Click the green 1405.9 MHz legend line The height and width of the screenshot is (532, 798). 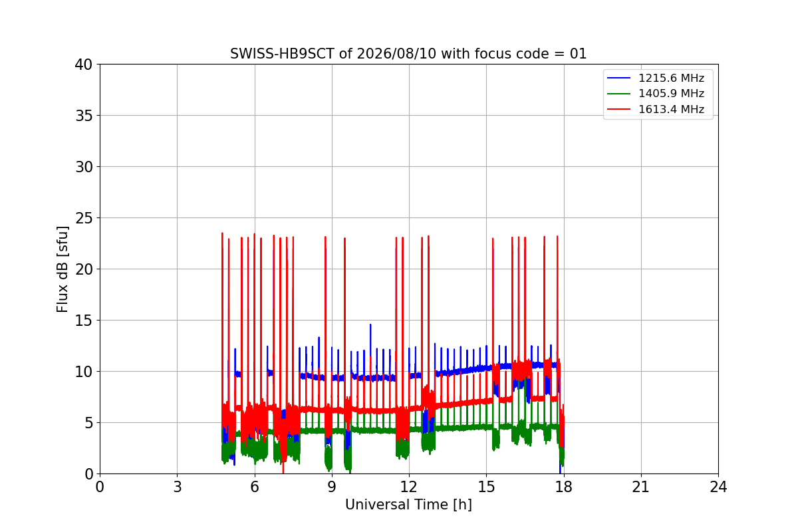[x=619, y=94]
